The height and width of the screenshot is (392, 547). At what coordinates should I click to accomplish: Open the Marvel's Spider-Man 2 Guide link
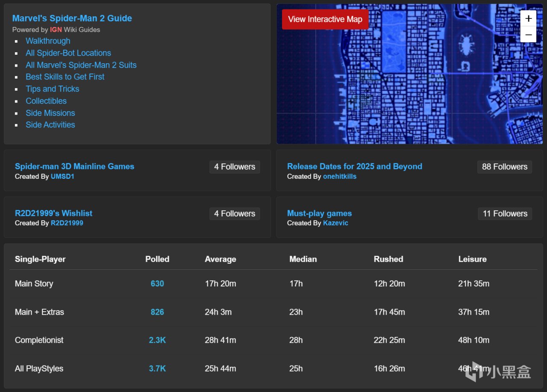click(x=72, y=18)
